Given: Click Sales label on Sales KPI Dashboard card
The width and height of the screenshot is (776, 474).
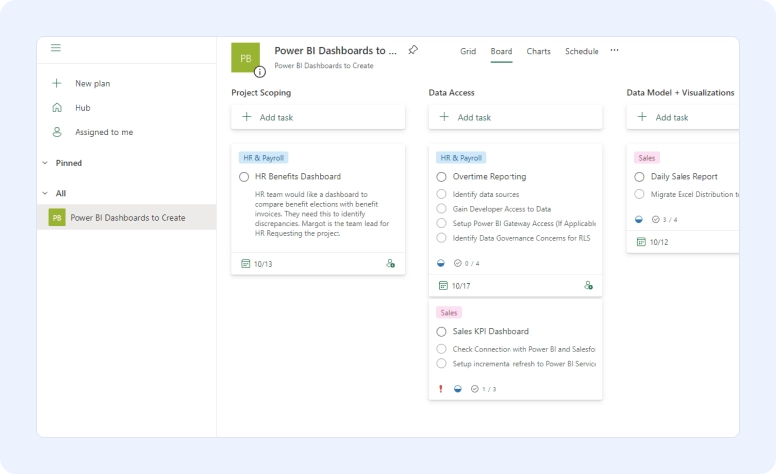Looking at the screenshot, I should click(x=449, y=313).
